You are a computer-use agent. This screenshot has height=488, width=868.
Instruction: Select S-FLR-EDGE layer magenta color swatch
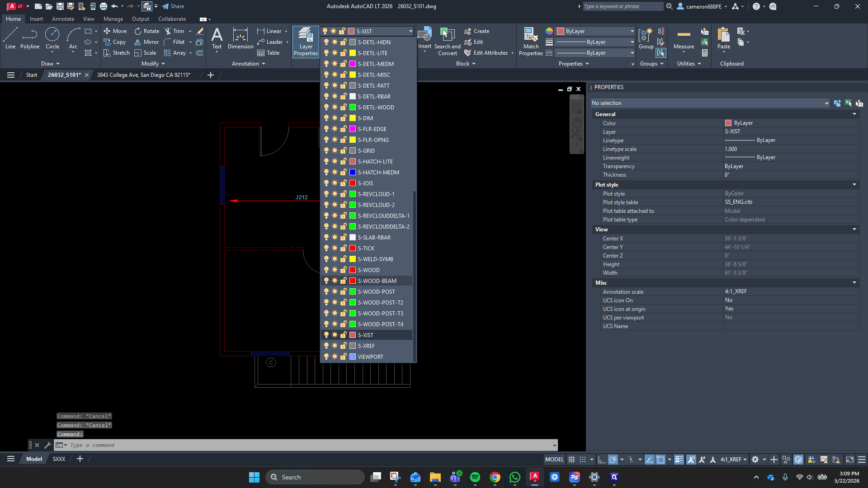(353, 129)
